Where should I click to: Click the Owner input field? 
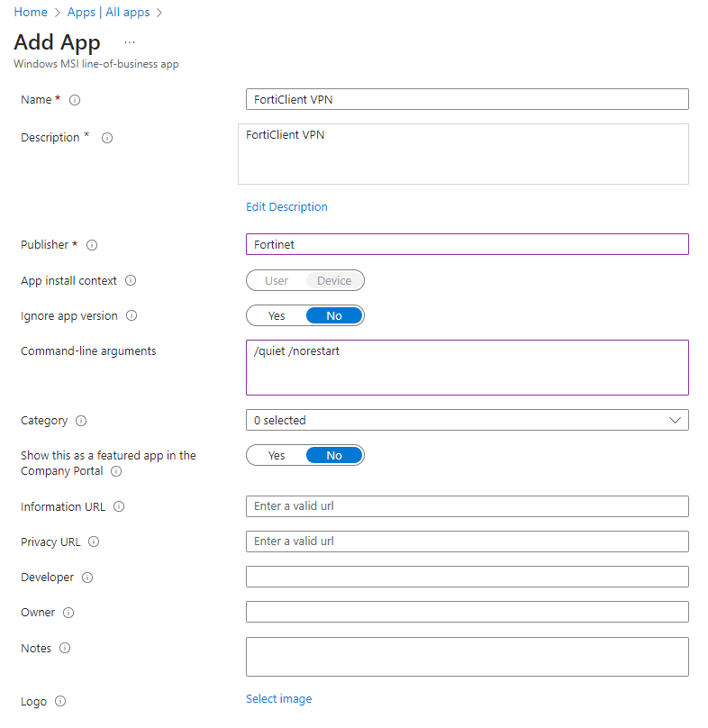pos(467,612)
